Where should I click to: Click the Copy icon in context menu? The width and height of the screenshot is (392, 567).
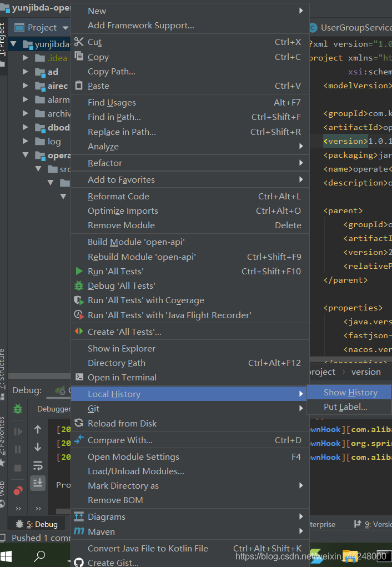click(79, 56)
